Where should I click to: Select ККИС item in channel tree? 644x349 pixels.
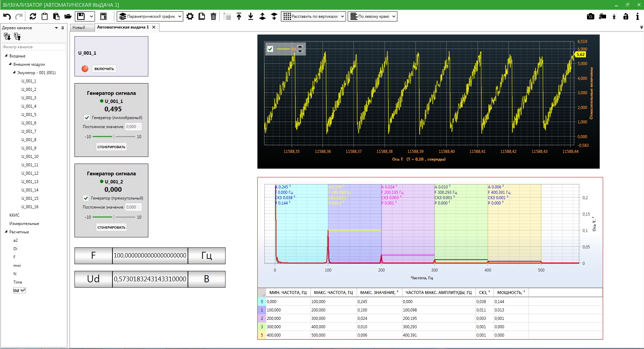coord(14,215)
